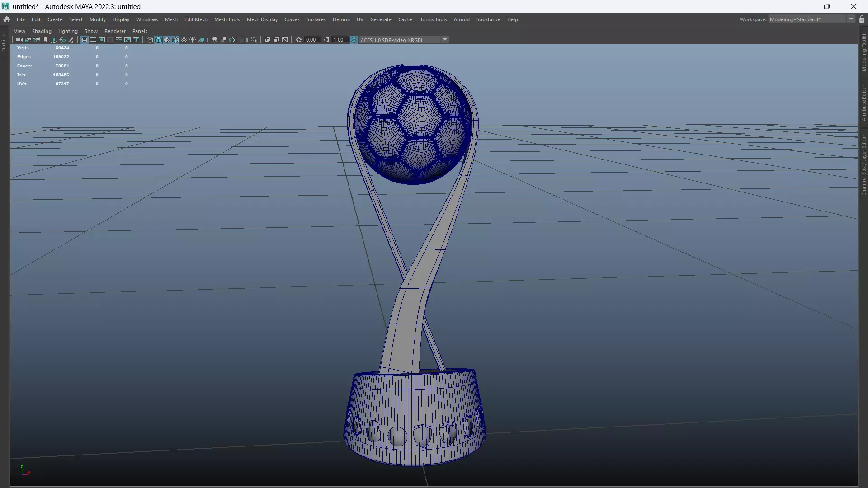Click the X-Ray icon
This screenshot has height=488, width=868.
pos(268,40)
